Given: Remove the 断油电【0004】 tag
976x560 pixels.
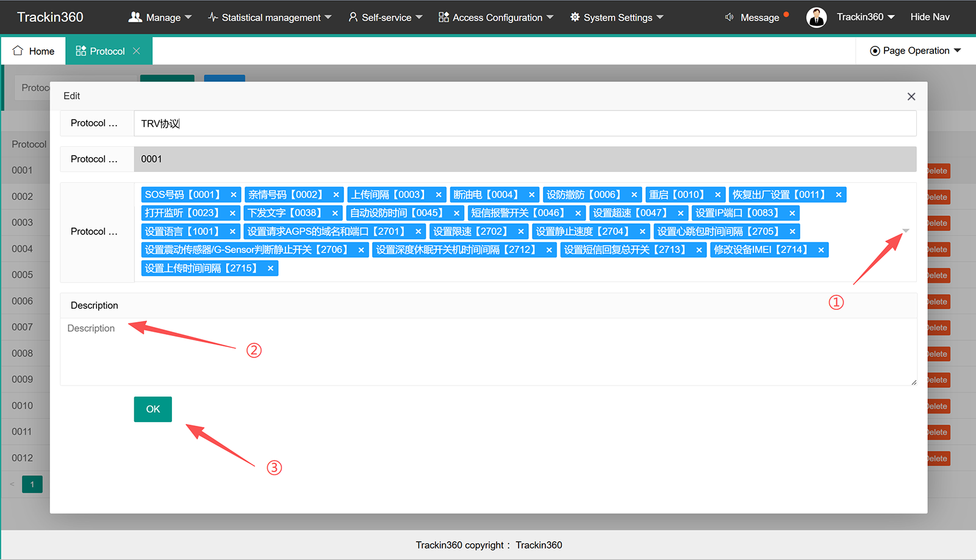Looking at the screenshot, I should (532, 195).
